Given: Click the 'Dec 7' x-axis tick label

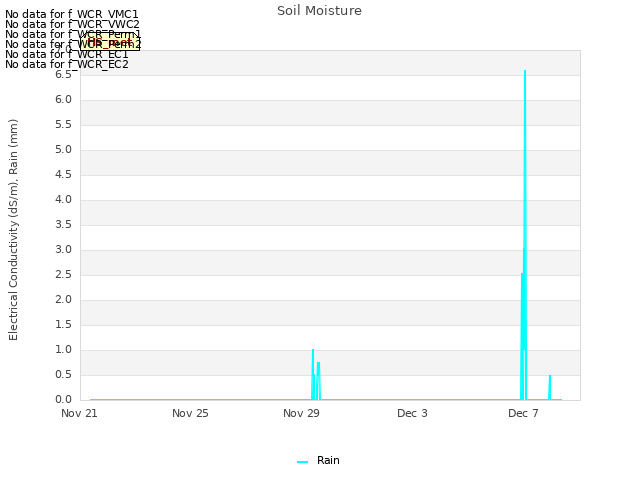Looking at the screenshot, I should 523,413.
